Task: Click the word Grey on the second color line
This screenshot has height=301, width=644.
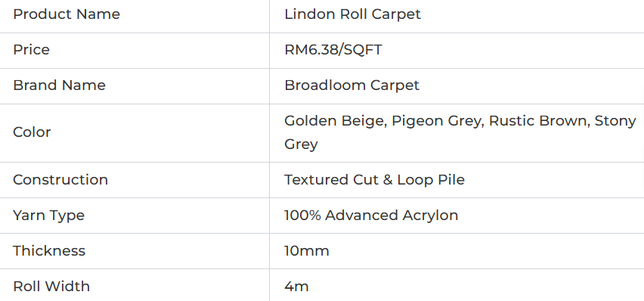Action: tap(301, 144)
